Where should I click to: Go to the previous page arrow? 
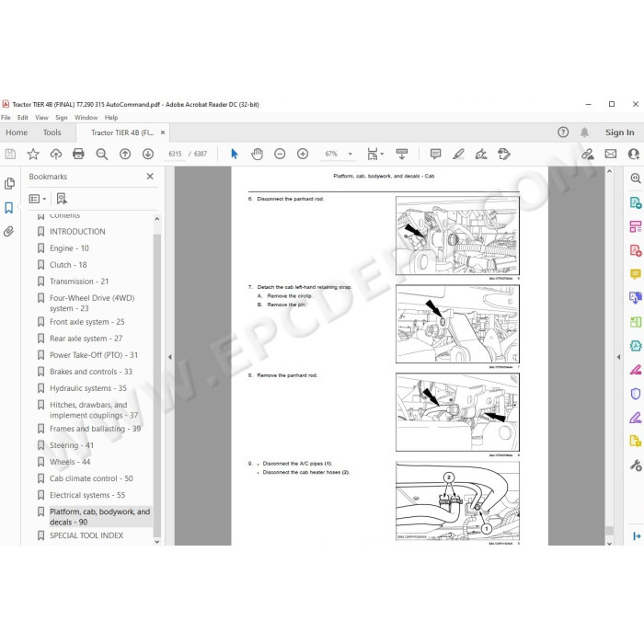point(125,154)
